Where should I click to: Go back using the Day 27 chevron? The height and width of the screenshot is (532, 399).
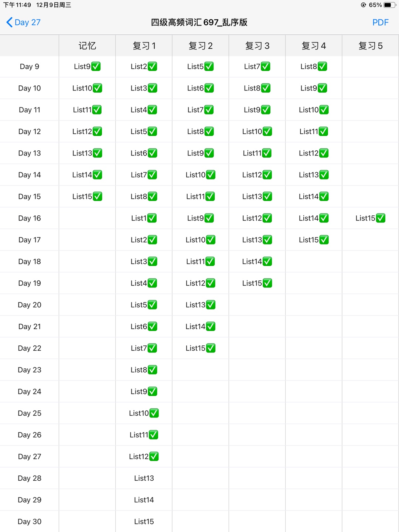pos(10,22)
